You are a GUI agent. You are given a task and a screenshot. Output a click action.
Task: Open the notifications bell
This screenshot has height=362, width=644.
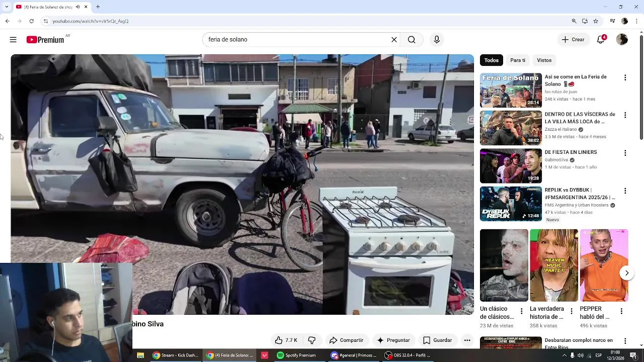pyautogui.click(x=601, y=40)
